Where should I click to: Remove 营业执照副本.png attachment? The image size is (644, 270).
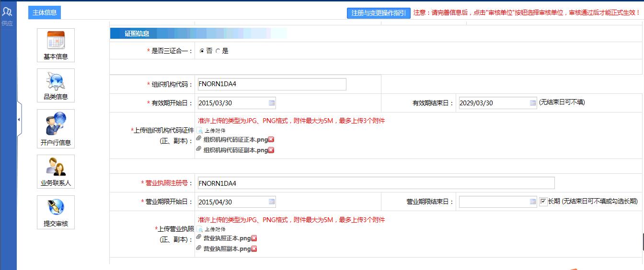click(254, 248)
